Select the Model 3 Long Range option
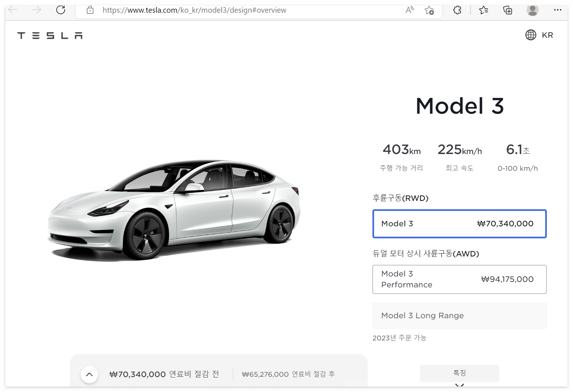 click(x=459, y=316)
